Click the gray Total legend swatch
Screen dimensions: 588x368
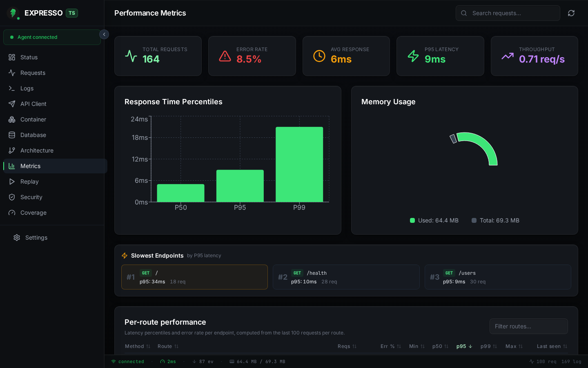pyautogui.click(x=474, y=220)
